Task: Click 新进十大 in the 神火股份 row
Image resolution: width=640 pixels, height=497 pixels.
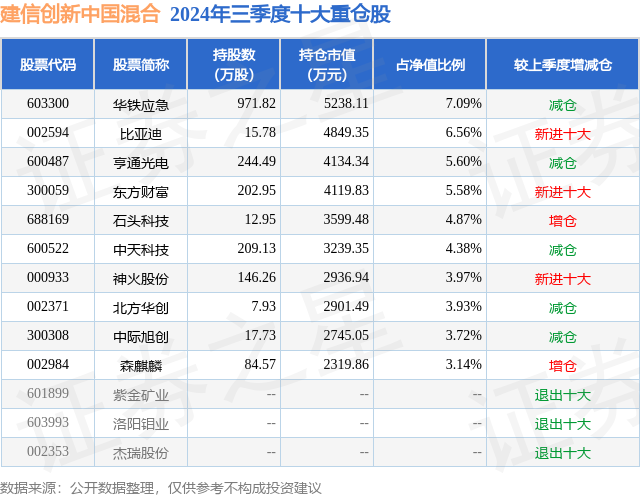Action: coord(563,279)
